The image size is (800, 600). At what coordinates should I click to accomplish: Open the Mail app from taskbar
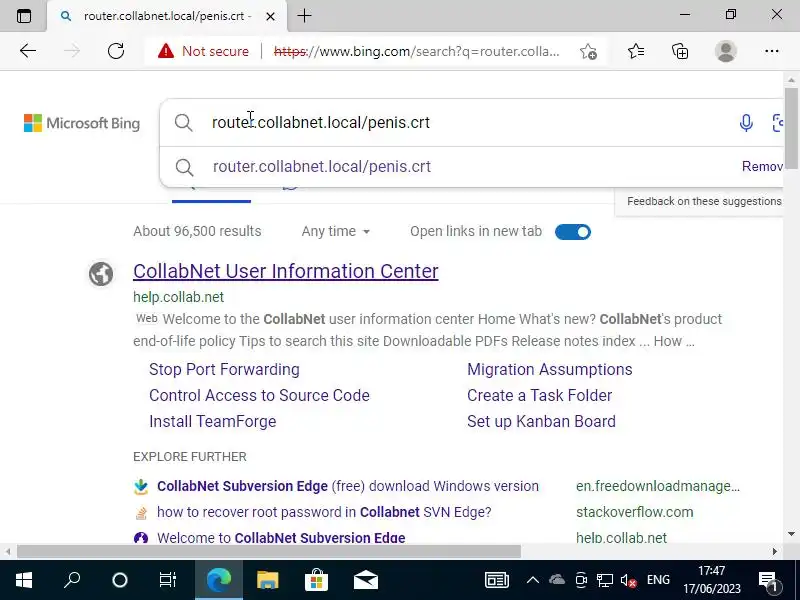(x=365, y=580)
